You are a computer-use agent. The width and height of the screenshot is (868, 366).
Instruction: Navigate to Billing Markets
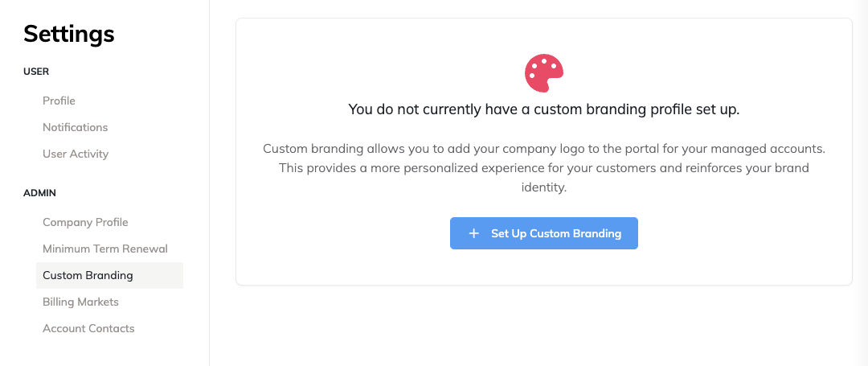point(80,302)
